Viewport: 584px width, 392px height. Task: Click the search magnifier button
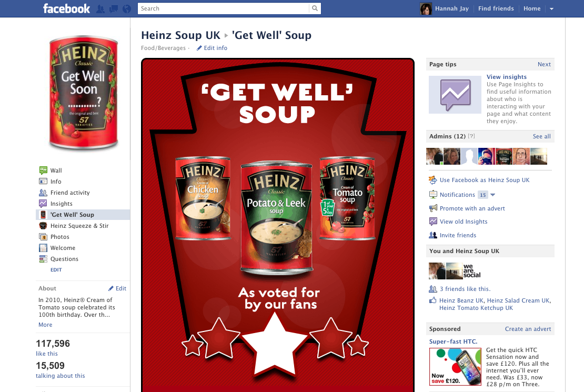(x=315, y=8)
